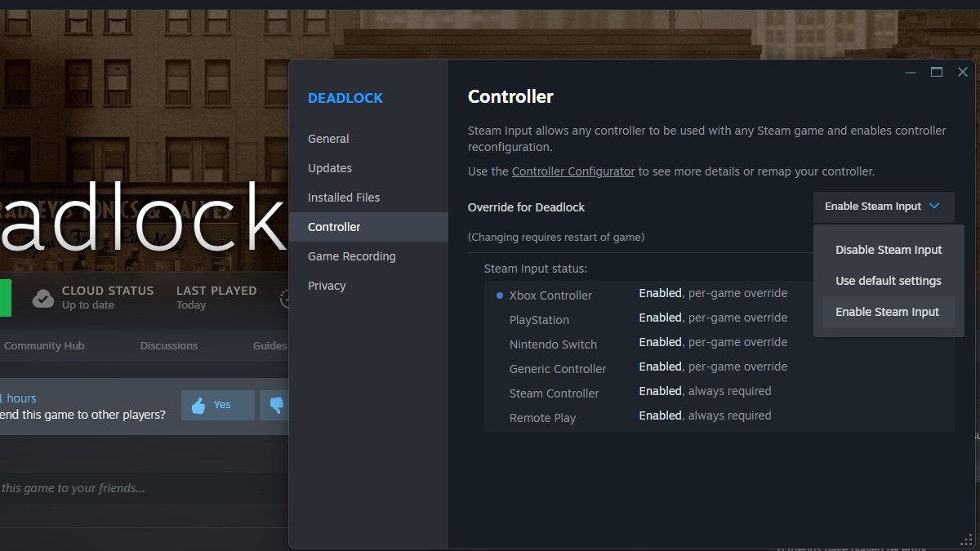This screenshot has width=980, height=551.
Task: Open the Guides tab
Action: click(x=269, y=345)
